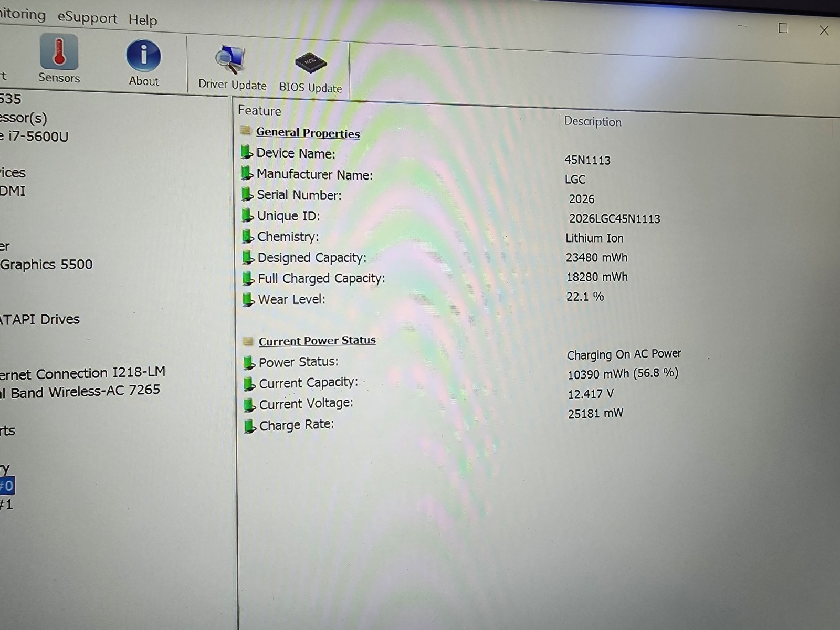Select the Manufacturer Name row label
The image size is (840, 630).
tap(314, 174)
